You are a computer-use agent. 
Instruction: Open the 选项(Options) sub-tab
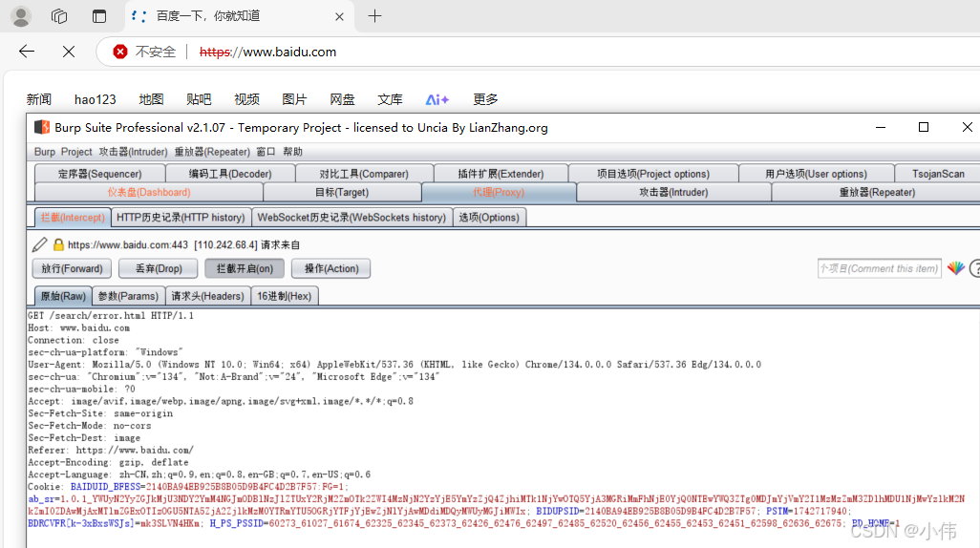pyautogui.click(x=489, y=218)
